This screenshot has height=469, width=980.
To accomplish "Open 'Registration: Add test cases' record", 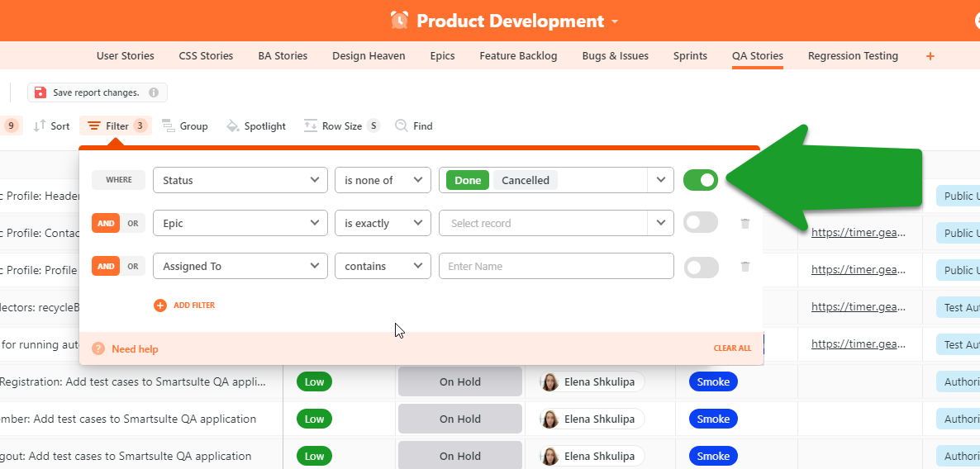I will click(133, 381).
